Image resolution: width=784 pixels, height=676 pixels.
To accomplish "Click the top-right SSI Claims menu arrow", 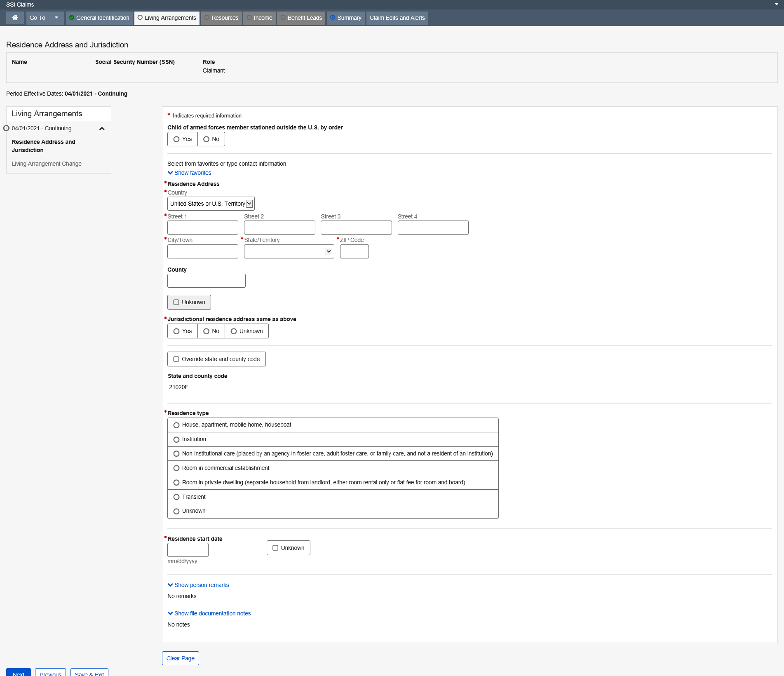I will [777, 4].
